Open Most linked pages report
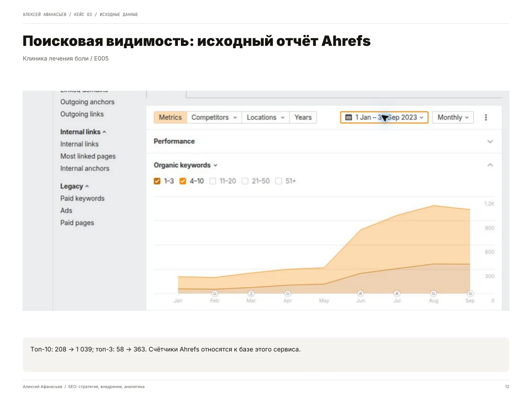This screenshot has width=532, height=399. pos(88,156)
